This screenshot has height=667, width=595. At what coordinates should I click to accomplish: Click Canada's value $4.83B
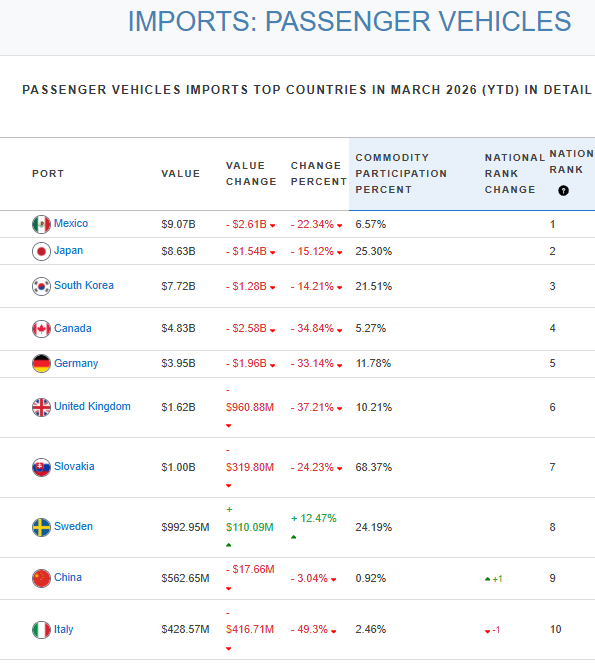[x=178, y=329]
